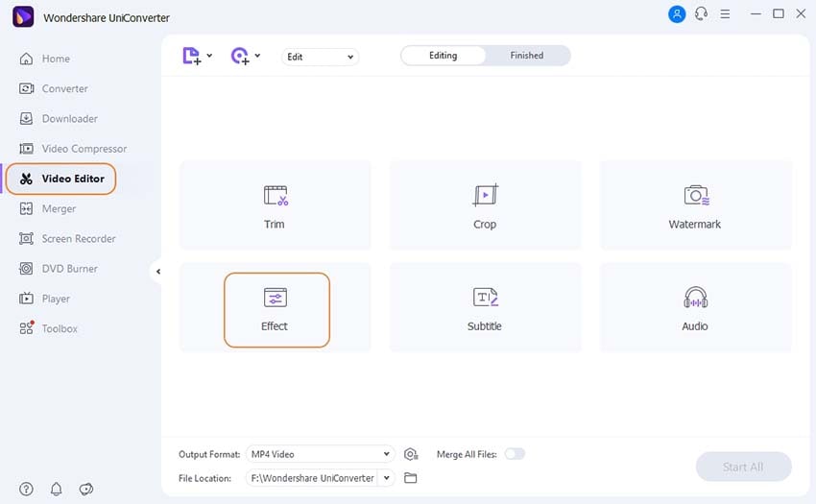Click the Watermark label text
Image resolution: width=816 pixels, height=504 pixels.
pos(695,225)
